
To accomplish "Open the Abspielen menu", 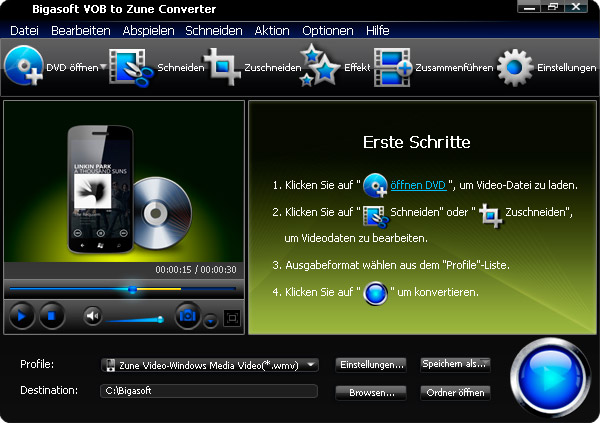I will [148, 31].
